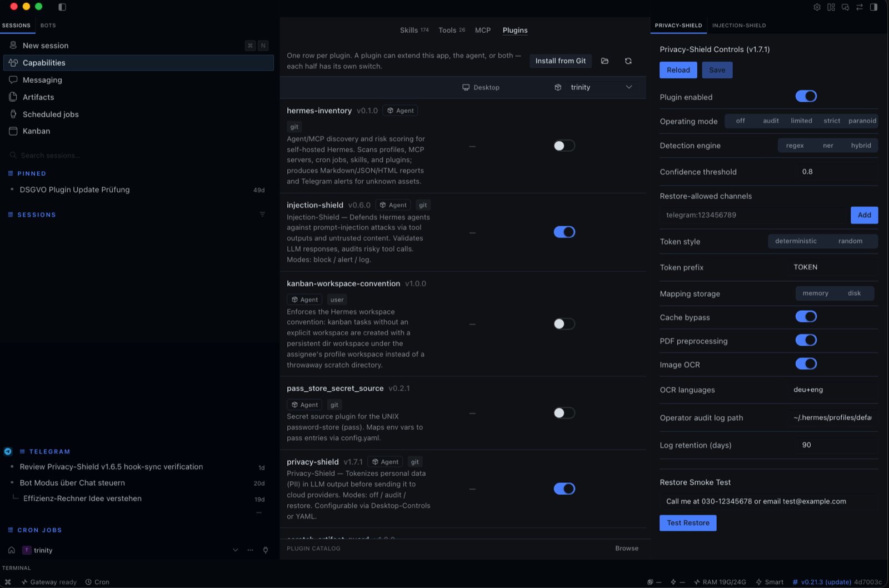
Task: Toggle the Cache bypass switch
Action: [x=806, y=317]
